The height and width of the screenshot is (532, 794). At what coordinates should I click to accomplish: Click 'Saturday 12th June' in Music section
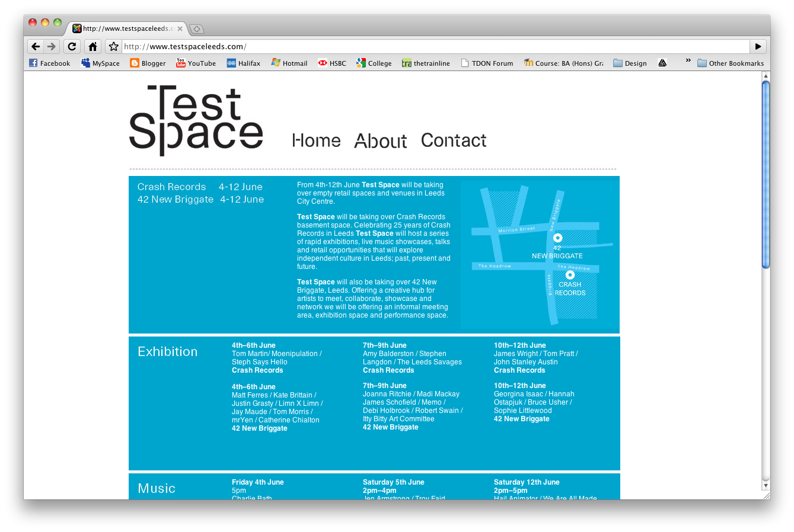527,482
